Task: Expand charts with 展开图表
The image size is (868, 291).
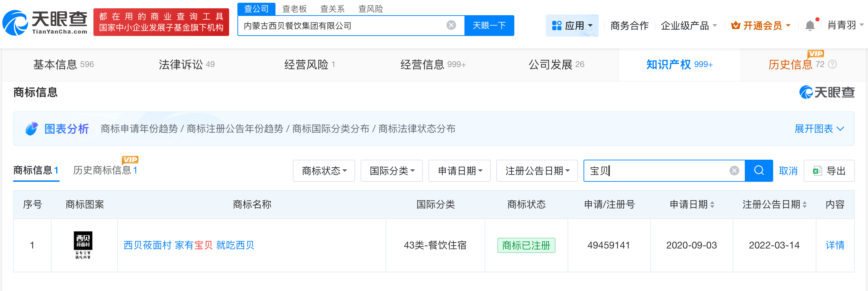Action: coord(819,129)
